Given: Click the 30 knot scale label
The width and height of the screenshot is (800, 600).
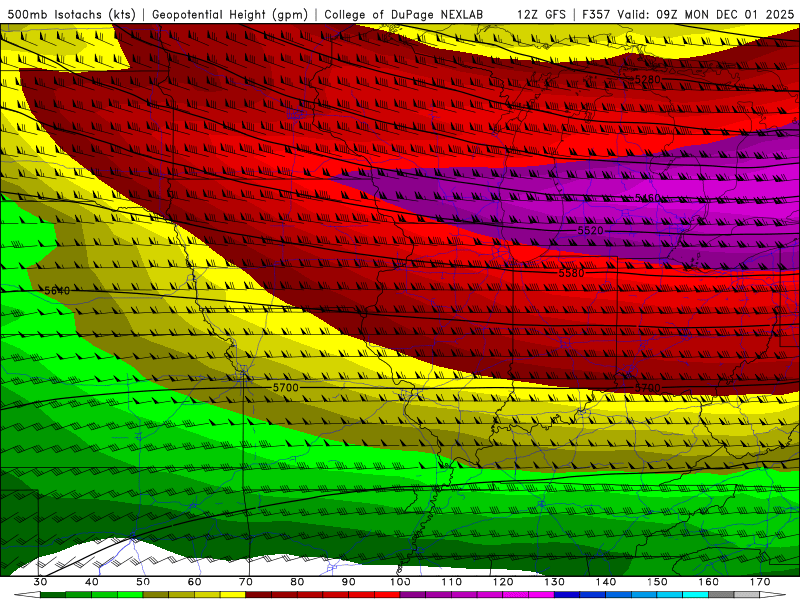Looking at the screenshot, I should (40, 582).
